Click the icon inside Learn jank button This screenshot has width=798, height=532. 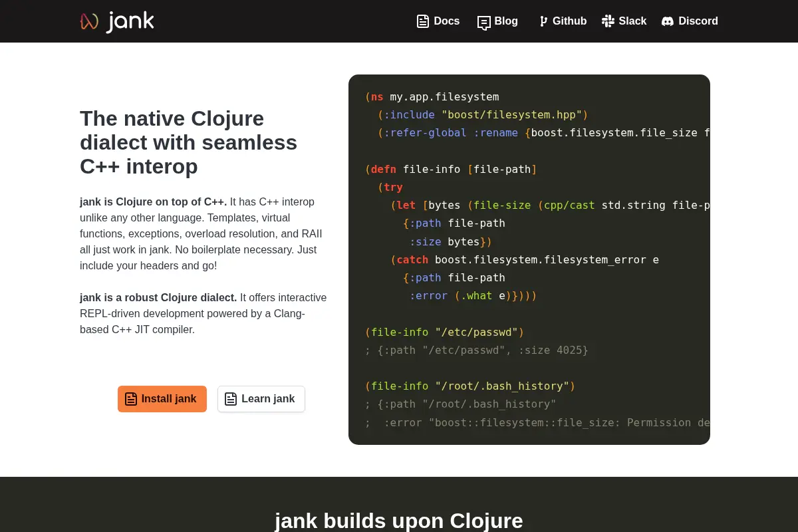[x=231, y=399]
